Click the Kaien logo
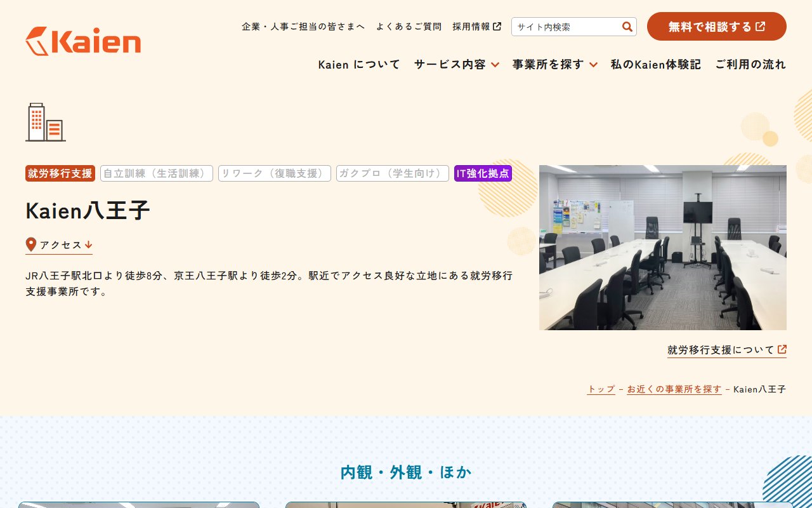The image size is (812, 508). point(83,41)
